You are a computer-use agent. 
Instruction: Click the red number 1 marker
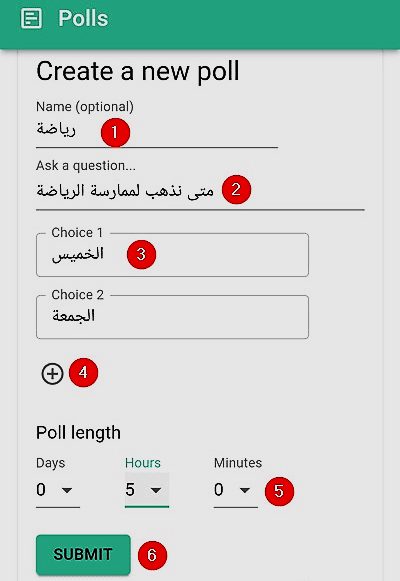[x=115, y=132]
